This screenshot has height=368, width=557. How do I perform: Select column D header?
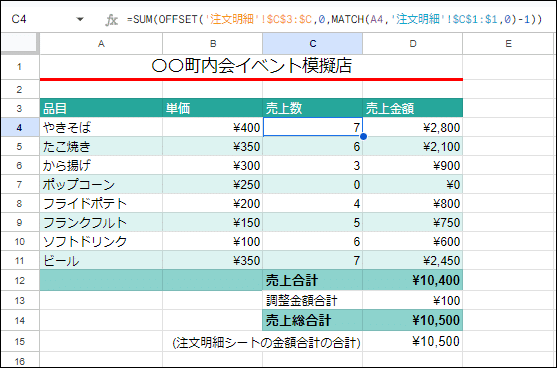click(412, 44)
